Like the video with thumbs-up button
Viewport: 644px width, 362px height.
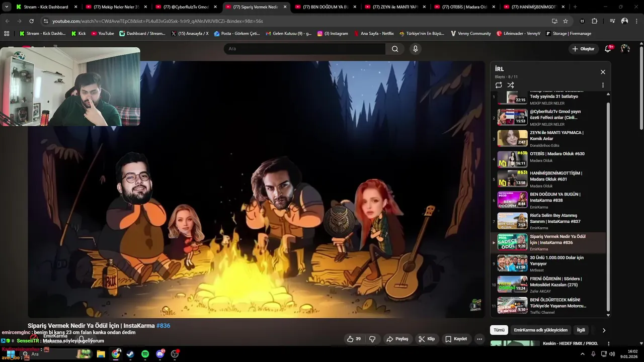(x=354, y=339)
